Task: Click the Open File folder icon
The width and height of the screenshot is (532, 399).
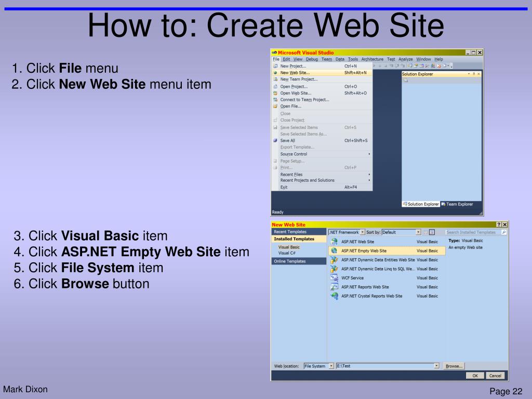Action: click(x=275, y=106)
